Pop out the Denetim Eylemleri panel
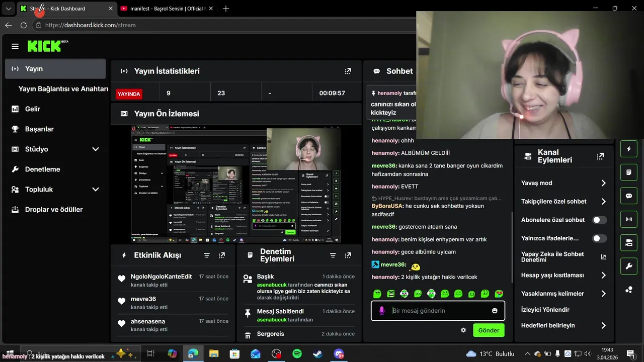644x362 pixels. (348, 255)
